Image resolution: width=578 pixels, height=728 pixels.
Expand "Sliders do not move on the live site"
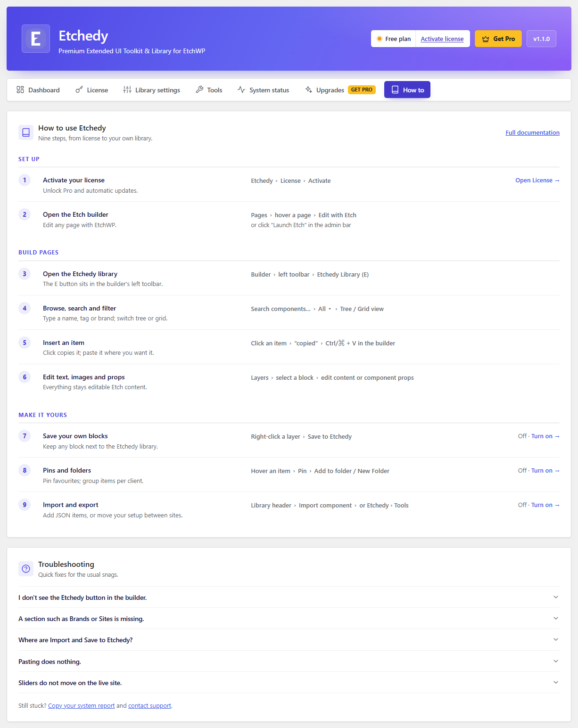(x=289, y=683)
